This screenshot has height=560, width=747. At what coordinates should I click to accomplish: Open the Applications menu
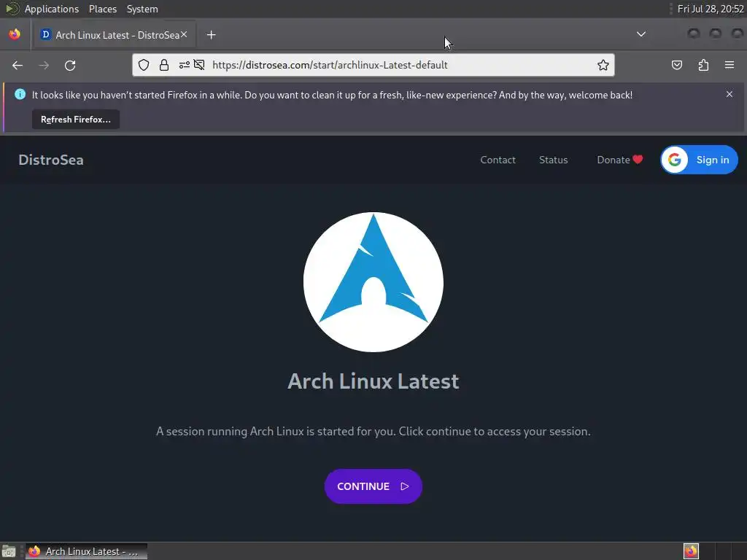(x=52, y=9)
